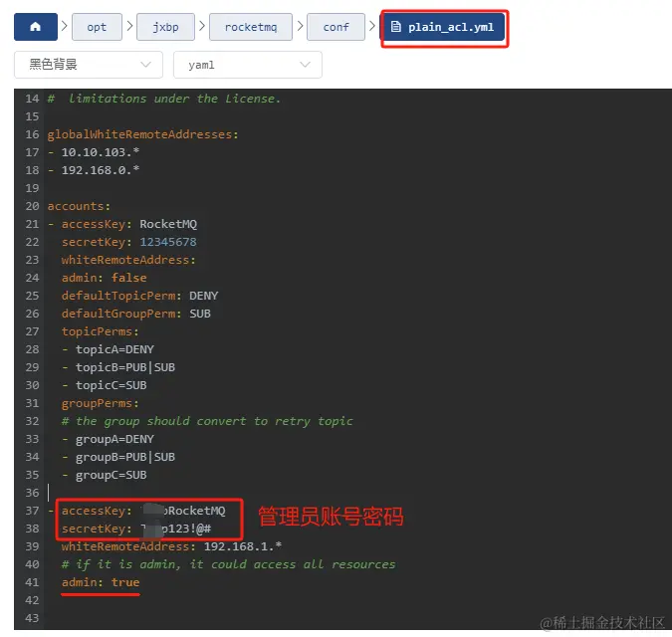Image resolution: width=672 pixels, height=637 pixels.
Task: Click the admin: false value
Action: pos(129,278)
